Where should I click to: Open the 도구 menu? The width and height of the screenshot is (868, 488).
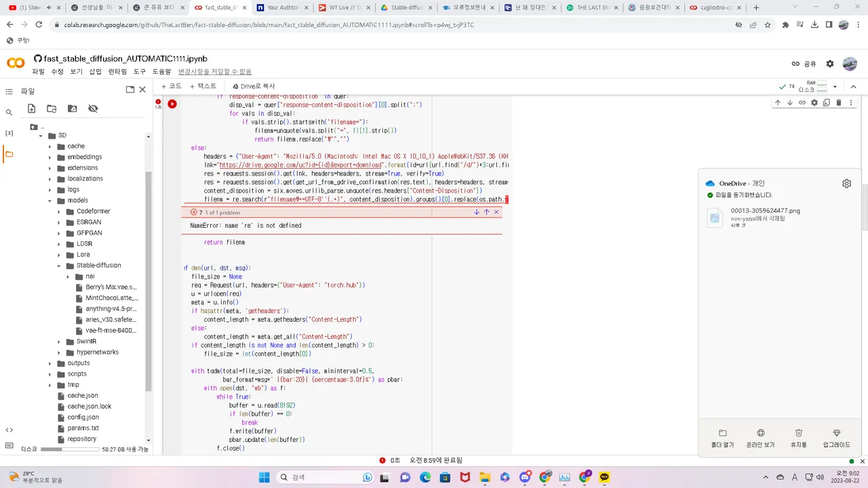[139, 72]
